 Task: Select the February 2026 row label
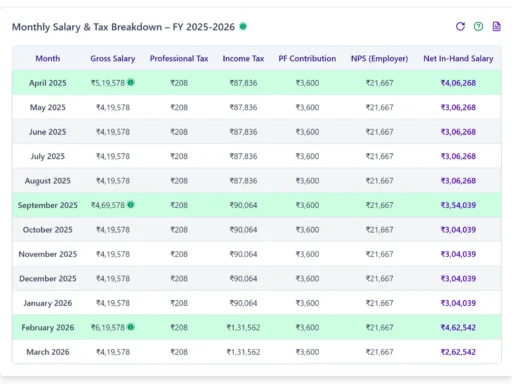[48, 327]
